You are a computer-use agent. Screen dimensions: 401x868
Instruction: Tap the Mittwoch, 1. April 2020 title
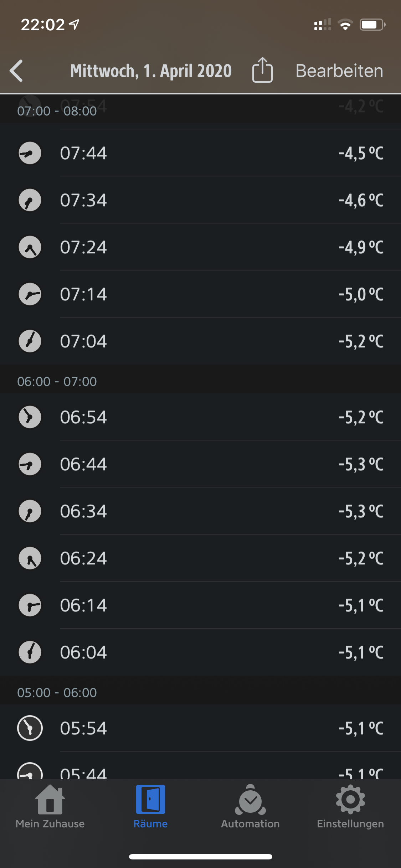(151, 71)
